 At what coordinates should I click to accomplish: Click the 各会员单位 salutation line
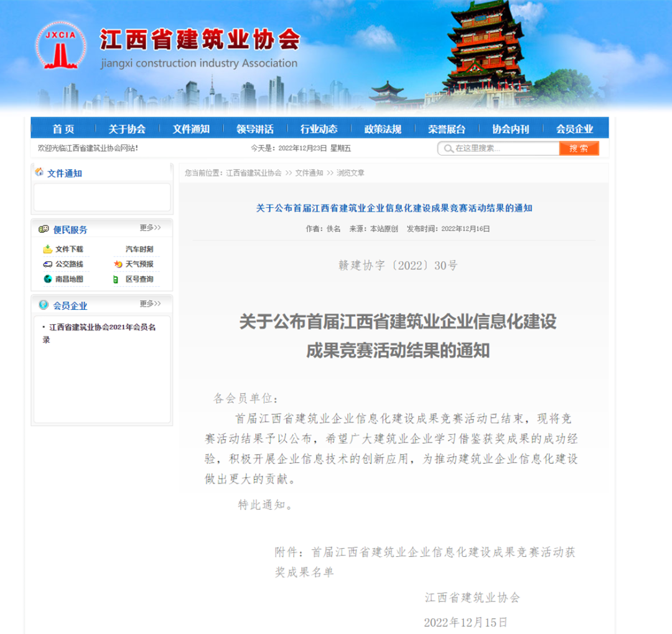(x=246, y=399)
